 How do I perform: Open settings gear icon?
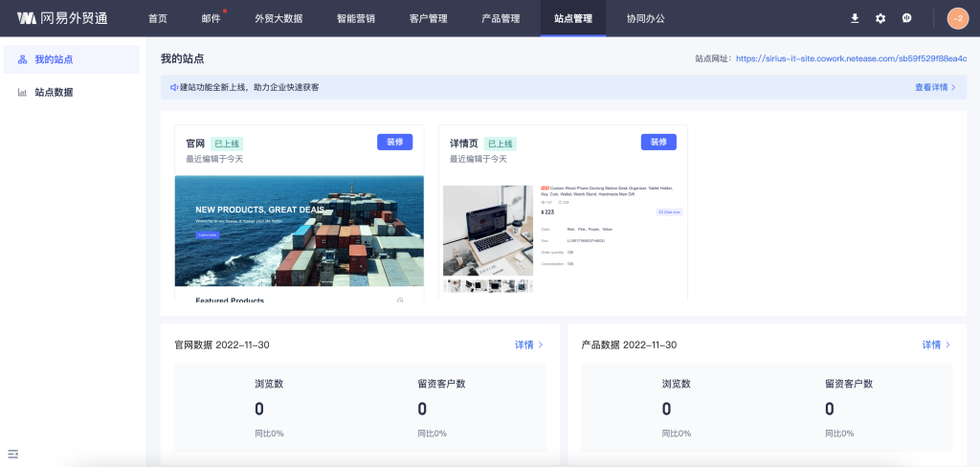(880, 18)
